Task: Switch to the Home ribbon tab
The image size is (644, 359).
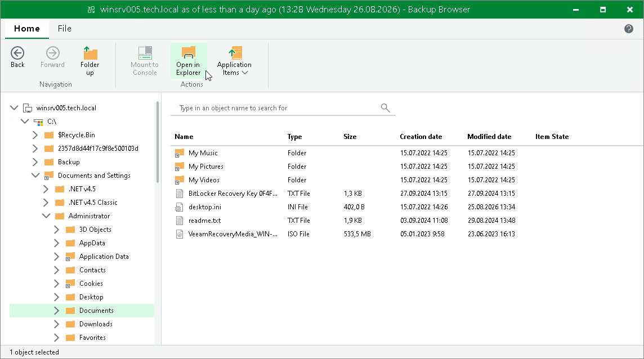Action: [x=26, y=28]
